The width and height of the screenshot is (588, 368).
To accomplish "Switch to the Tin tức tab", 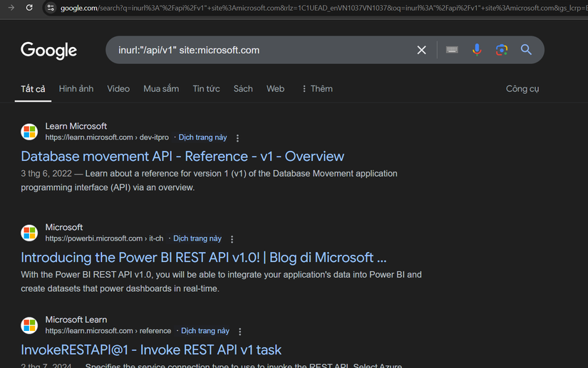I will click(206, 89).
